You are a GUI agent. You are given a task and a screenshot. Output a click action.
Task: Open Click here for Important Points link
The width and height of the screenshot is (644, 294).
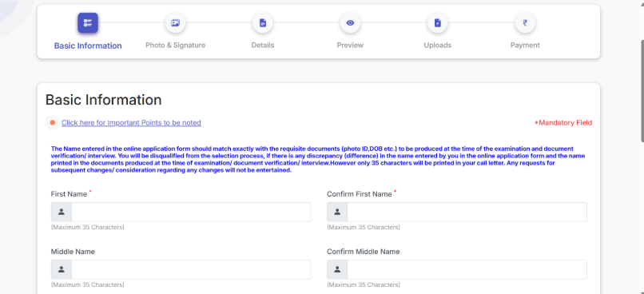click(131, 122)
